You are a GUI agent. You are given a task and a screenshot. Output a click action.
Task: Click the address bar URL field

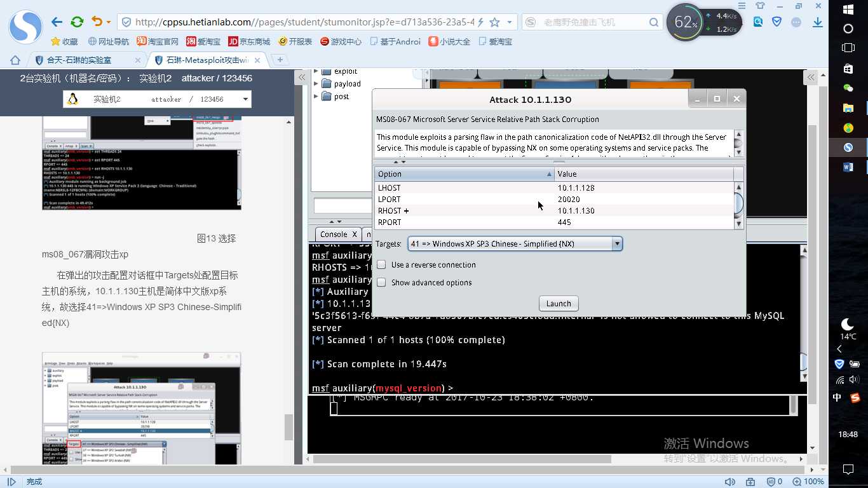point(305,22)
